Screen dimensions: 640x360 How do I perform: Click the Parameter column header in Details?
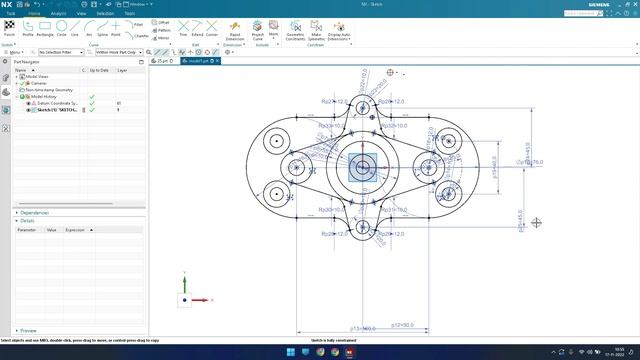tap(27, 230)
